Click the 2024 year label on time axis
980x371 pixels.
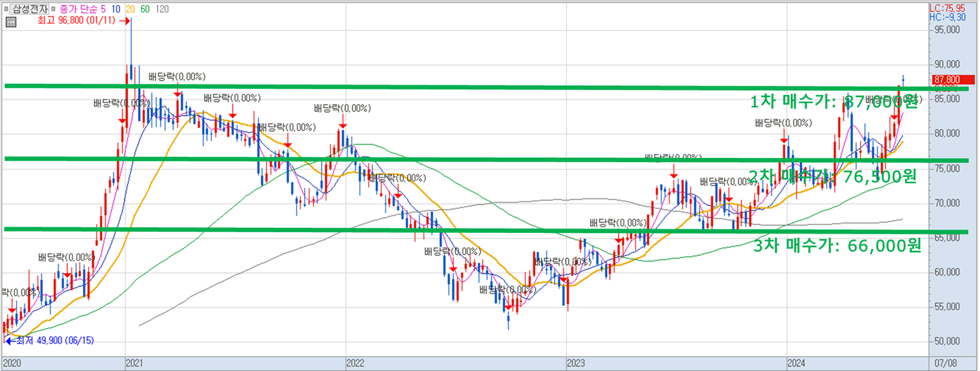(796, 363)
